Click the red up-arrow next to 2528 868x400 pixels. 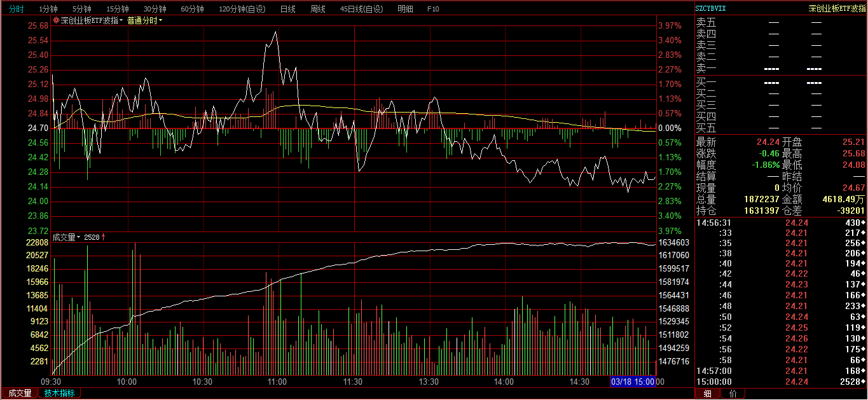(104, 237)
